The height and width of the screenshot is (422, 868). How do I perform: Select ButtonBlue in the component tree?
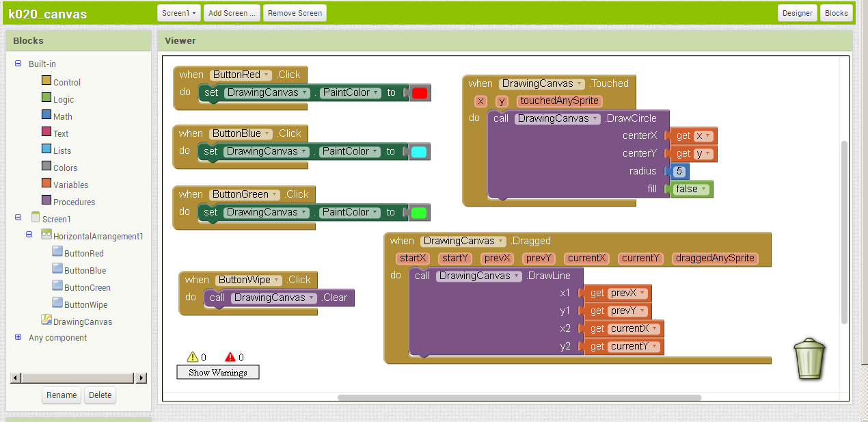(85, 270)
